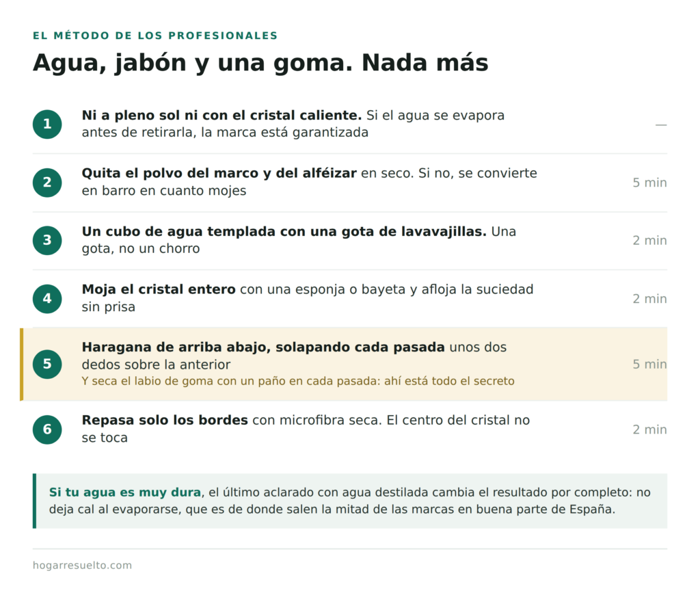Click '2 min' beside the lavavajillas step
700x595 pixels.
tap(649, 241)
